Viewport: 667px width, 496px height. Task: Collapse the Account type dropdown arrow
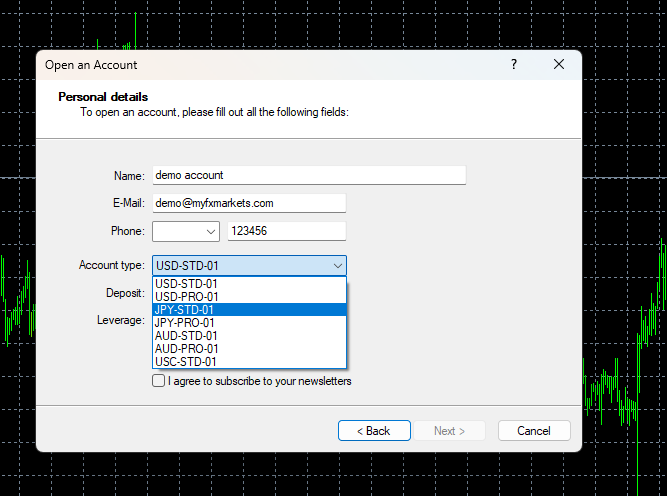click(x=337, y=266)
